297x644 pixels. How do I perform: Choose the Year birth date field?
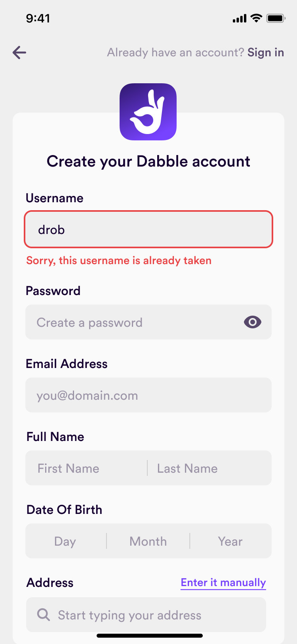pos(230,541)
